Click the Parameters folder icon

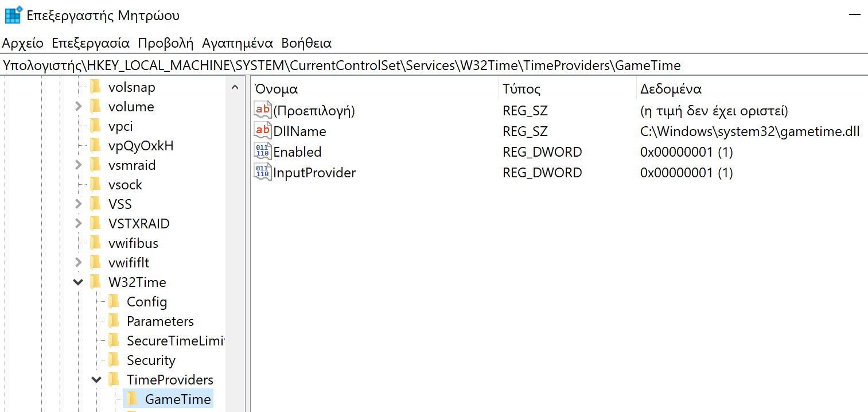tap(114, 321)
